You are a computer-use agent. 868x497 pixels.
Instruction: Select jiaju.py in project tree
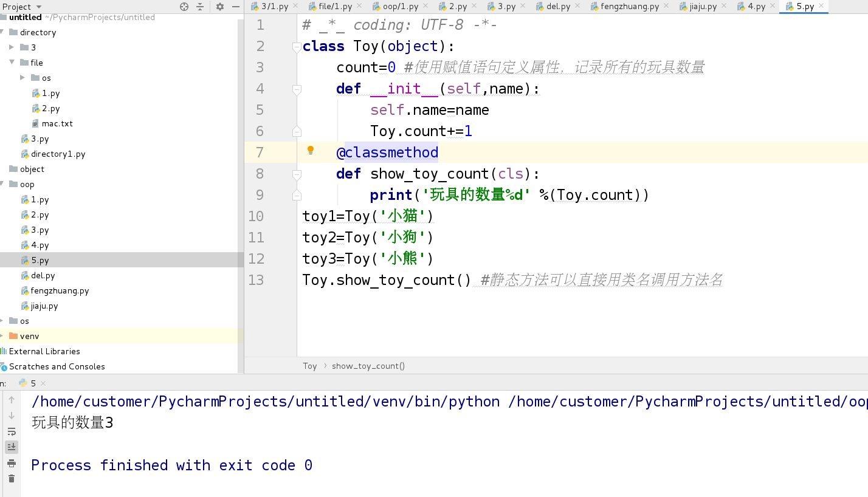[x=44, y=306]
